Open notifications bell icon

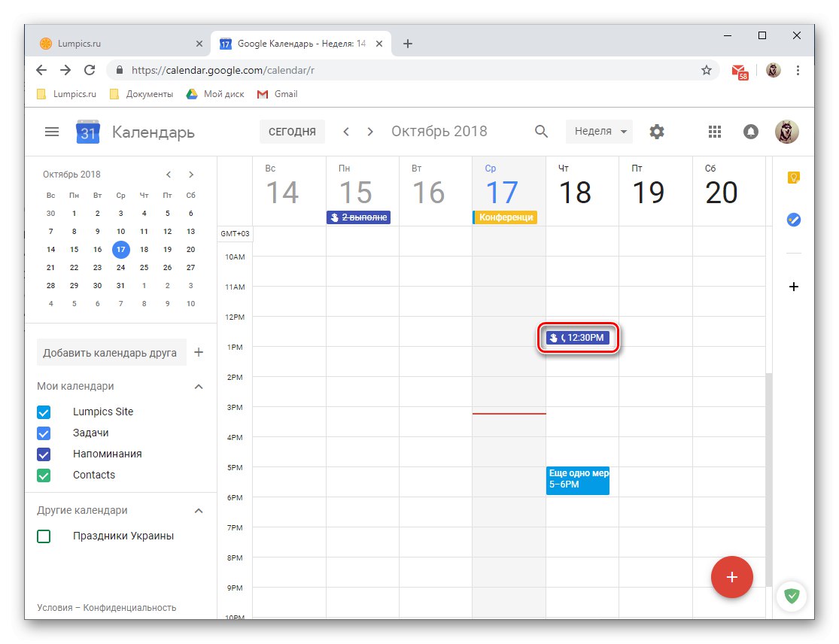[x=751, y=132]
